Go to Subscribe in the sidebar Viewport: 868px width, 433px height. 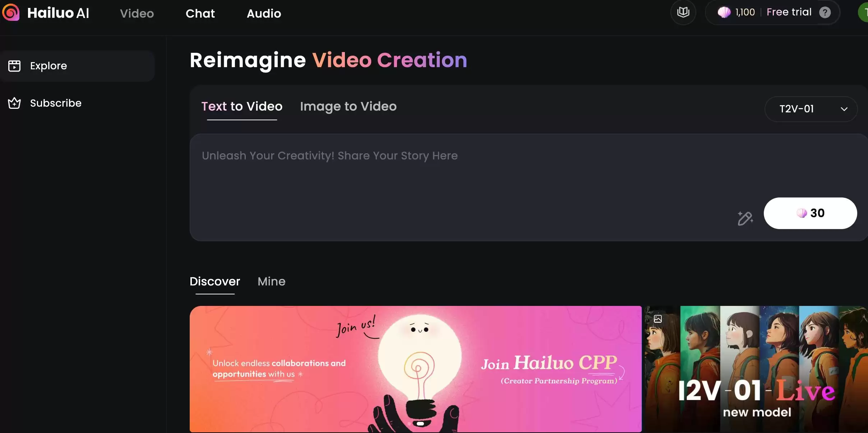pyautogui.click(x=77, y=103)
